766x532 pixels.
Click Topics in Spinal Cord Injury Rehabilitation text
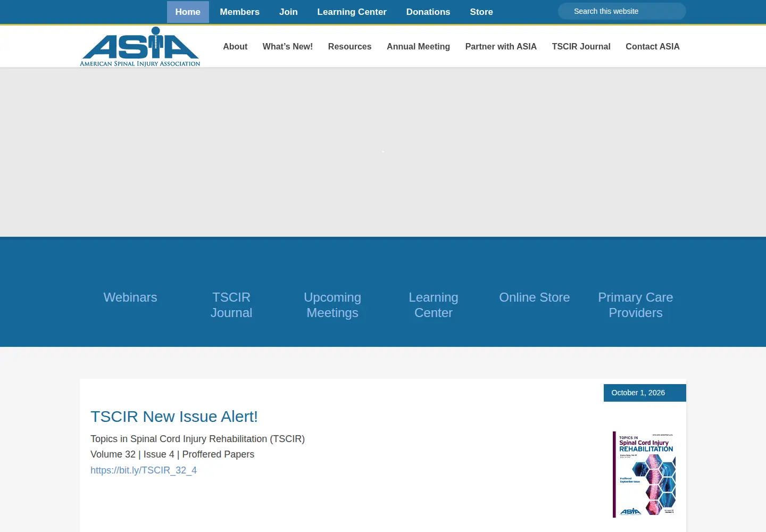[x=197, y=439]
